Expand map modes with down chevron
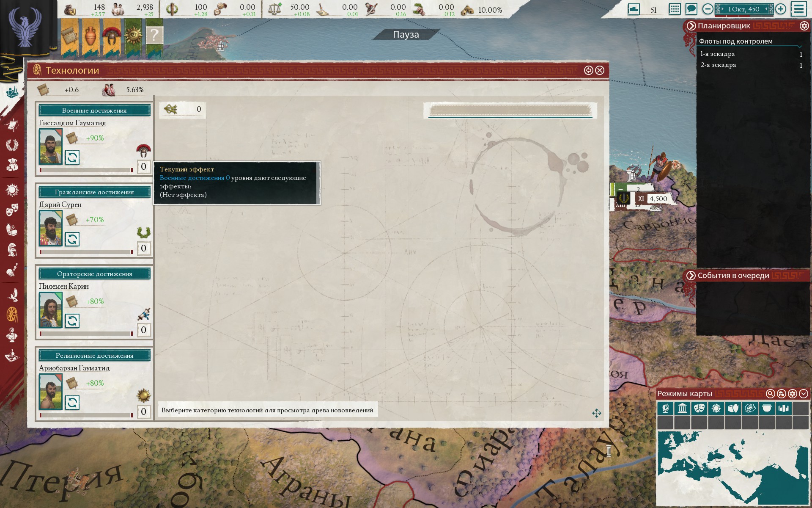 [x=804, y=394]
